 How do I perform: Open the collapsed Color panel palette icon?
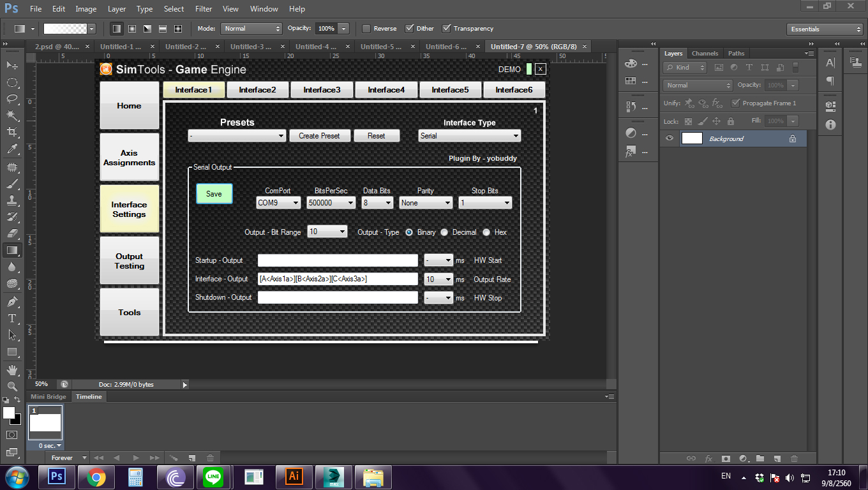631,63
